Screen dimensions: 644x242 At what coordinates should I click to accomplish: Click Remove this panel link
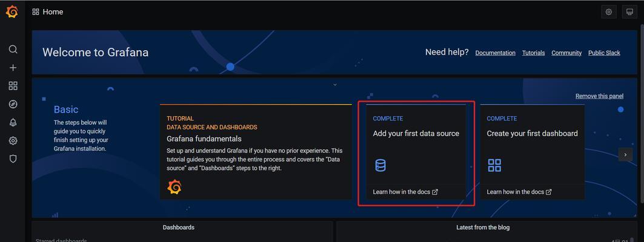(599, 96)
